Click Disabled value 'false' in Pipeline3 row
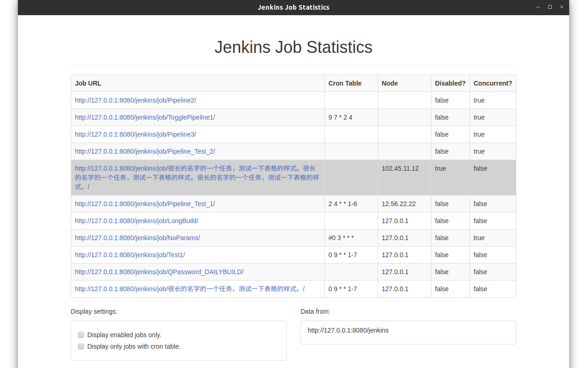This screenshot has height=368, width=588. (442, 134)
